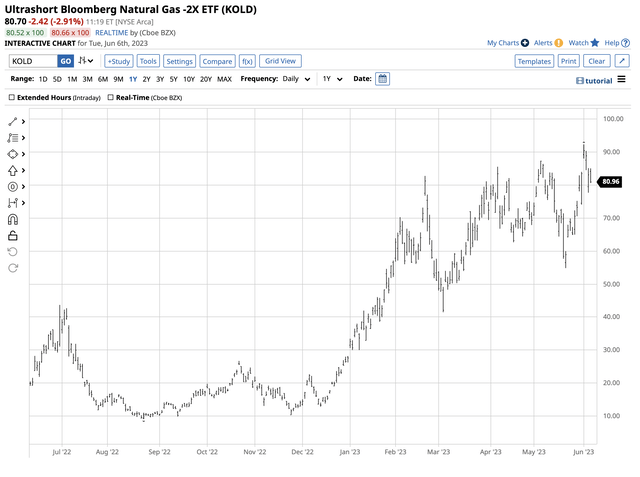Select the 9M range
Screen dimensions: 640x477
coord(118,79)
